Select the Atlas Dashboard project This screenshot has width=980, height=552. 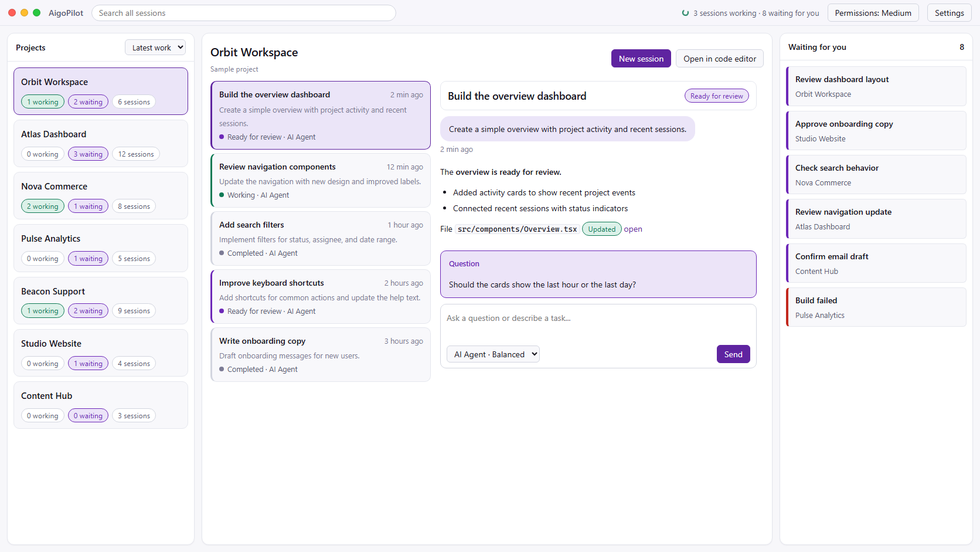click(x=101, y=143)
